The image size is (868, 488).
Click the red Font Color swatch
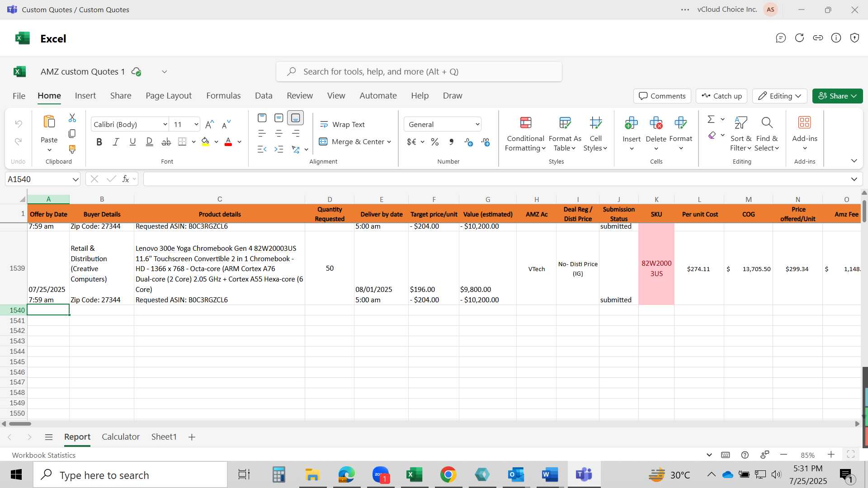pyautogui.click(x=228, y=142)
